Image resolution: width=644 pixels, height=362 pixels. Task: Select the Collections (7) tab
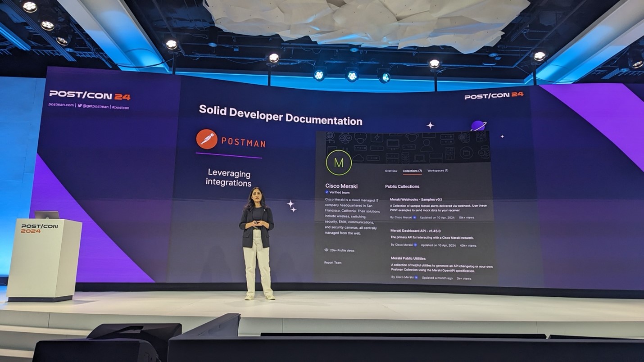click(412, 171)
